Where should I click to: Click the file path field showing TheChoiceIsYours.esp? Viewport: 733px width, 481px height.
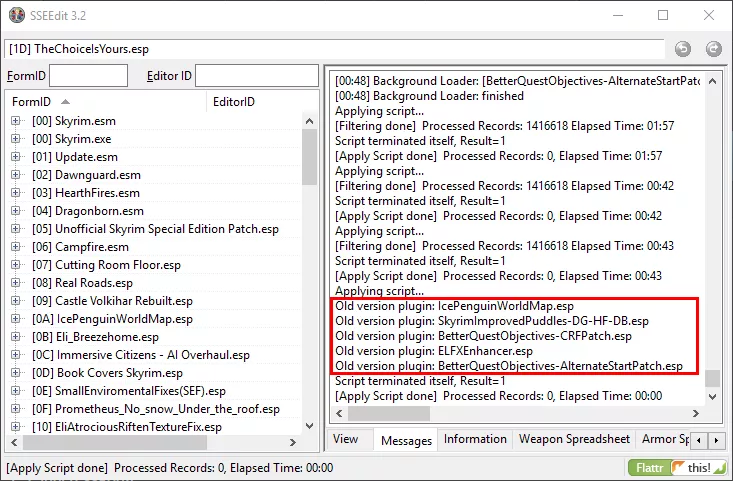[334, 49]
